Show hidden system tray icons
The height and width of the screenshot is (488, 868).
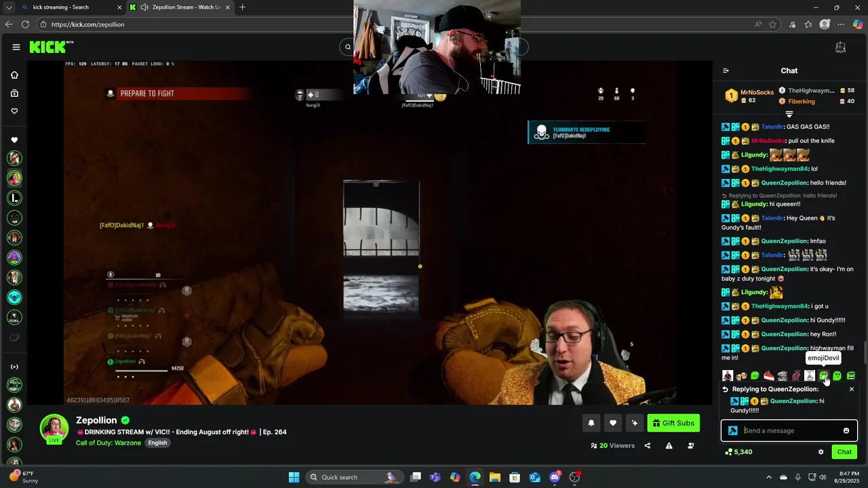click(x=769, y=477)
